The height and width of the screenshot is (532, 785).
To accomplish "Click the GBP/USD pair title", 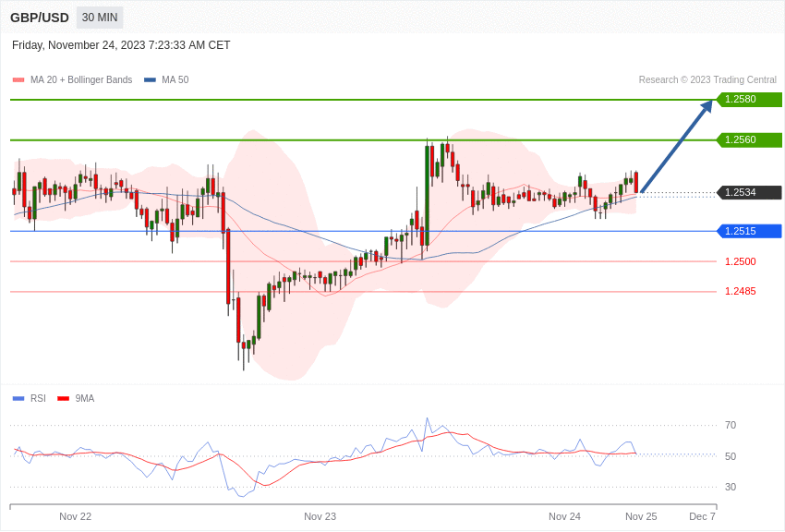I will pyautogui.click(x=40, y=18).
